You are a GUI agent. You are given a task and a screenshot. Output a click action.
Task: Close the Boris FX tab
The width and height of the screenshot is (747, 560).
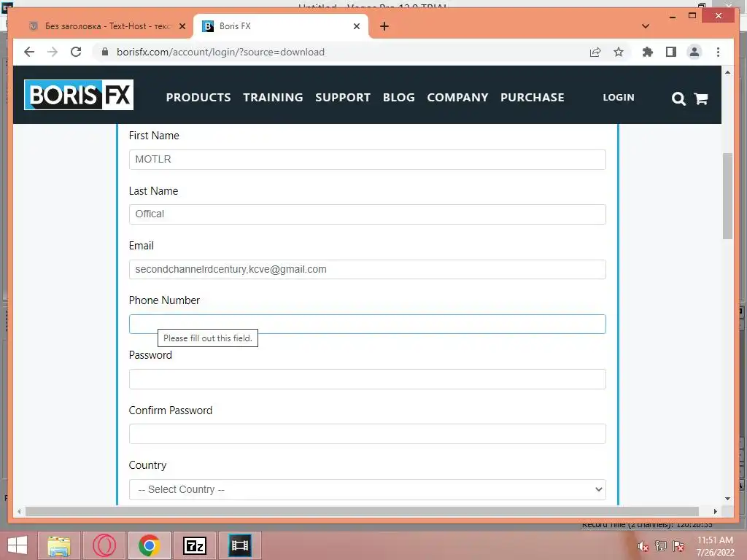356,26
